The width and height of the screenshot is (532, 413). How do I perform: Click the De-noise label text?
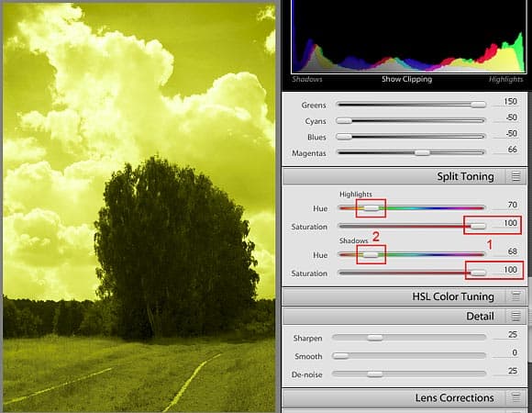pyautogui.click(x=306, y=374)
